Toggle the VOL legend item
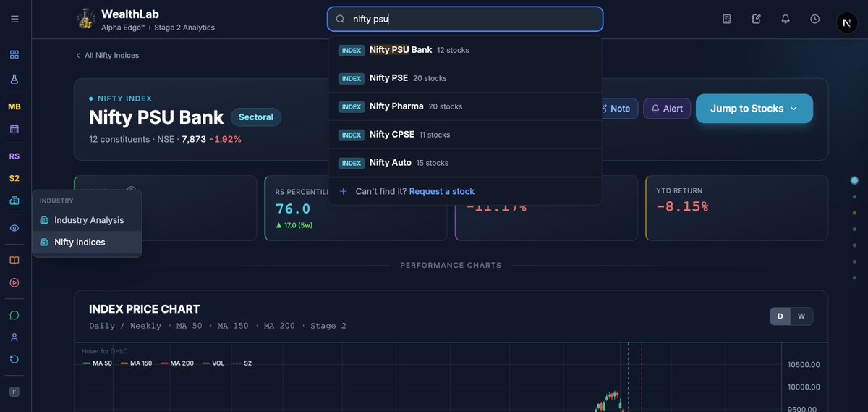The height and width of the screenshot is (412, 868). (213, 363)
